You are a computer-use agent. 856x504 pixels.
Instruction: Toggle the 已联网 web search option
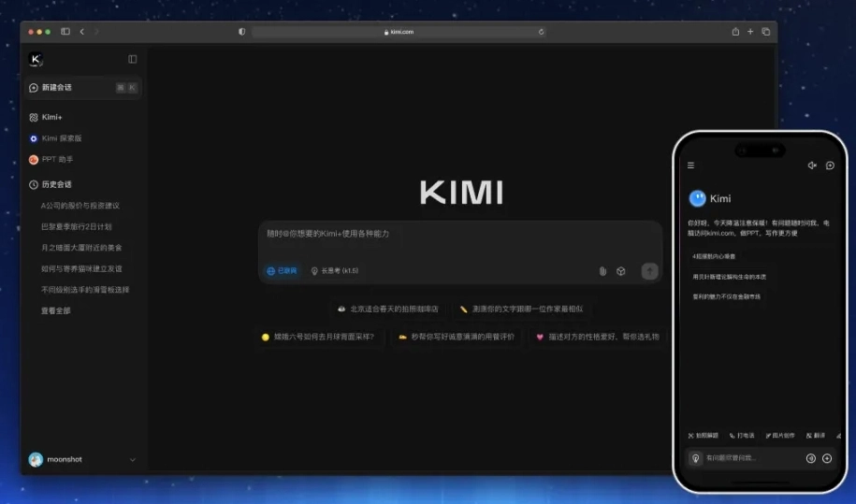(x=282, y=271)
